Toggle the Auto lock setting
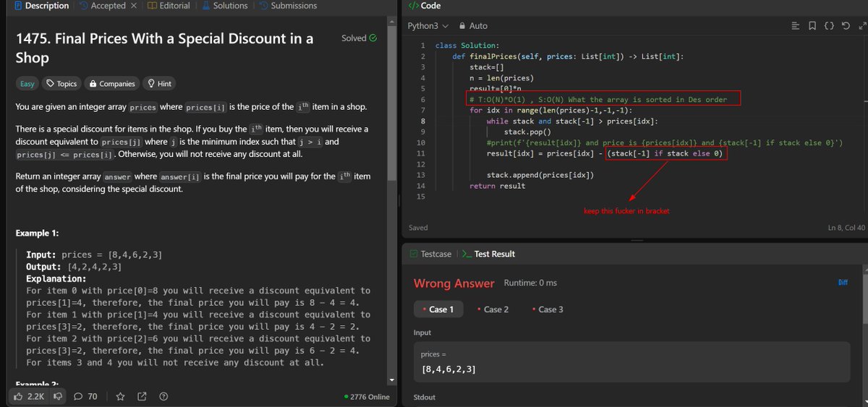This screenshot has height=407, width=868. tap(474, 26)
